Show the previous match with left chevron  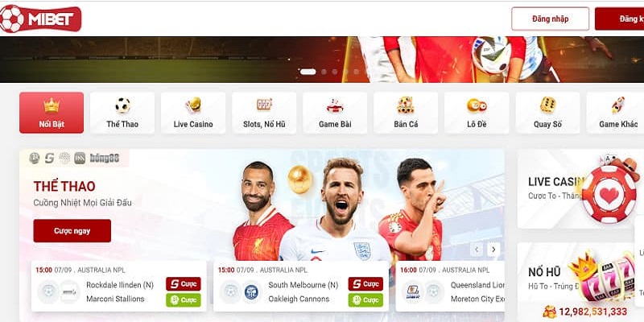click(477, 250)
